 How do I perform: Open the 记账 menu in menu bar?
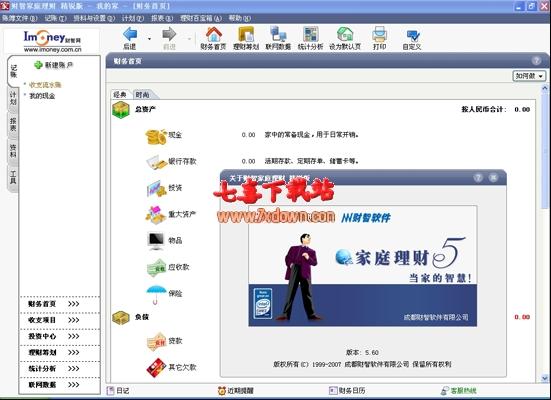[56, 18]
